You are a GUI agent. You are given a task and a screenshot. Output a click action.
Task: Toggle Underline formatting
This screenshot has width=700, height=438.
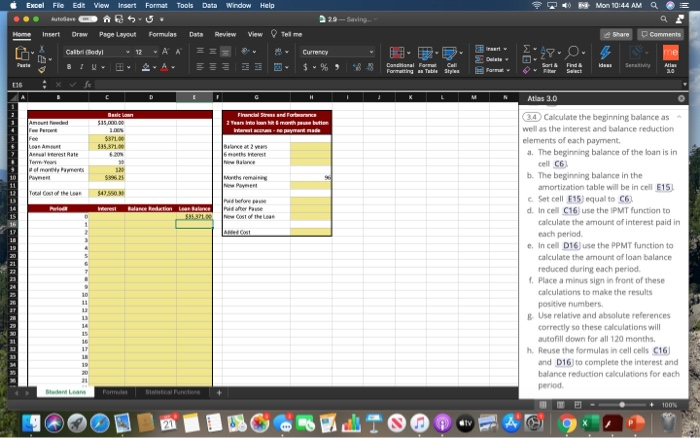click(94, 67)
